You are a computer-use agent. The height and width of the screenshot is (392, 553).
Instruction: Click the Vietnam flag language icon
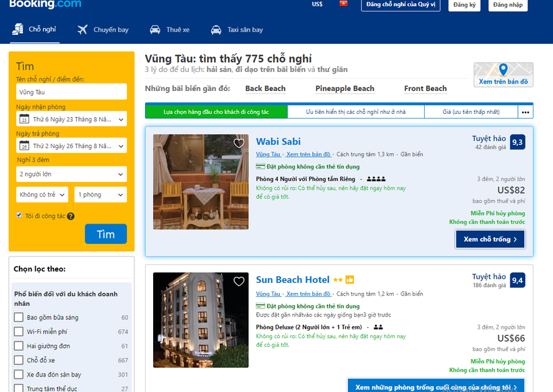[x=343, y=3]
